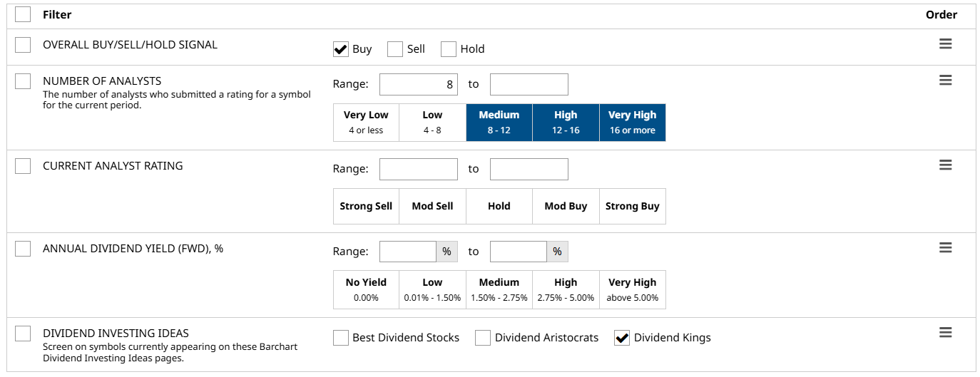
Task: Uncheck the Dividend Kings checkbox
Action: pyautogui.click(x=622, y=338)
